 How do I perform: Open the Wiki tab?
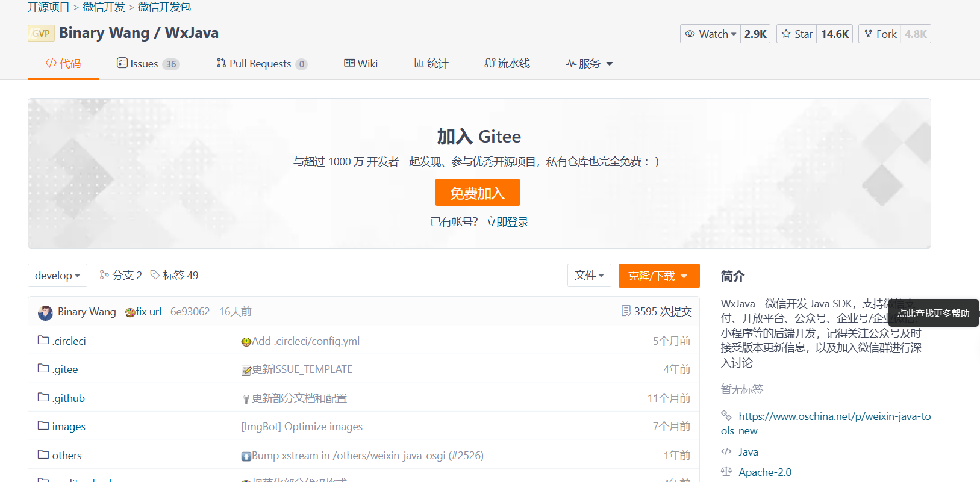tap(361, 64)
